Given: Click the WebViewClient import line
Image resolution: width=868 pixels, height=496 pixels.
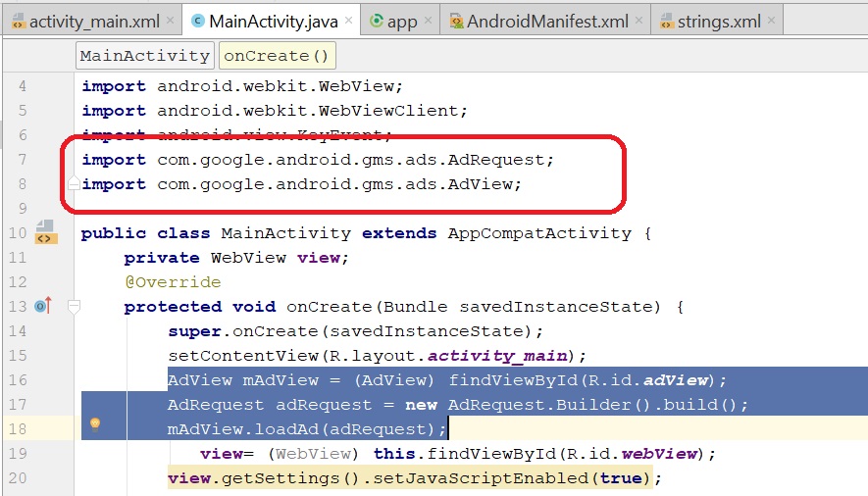Looking at the screenshot, I should click(275, 111).
